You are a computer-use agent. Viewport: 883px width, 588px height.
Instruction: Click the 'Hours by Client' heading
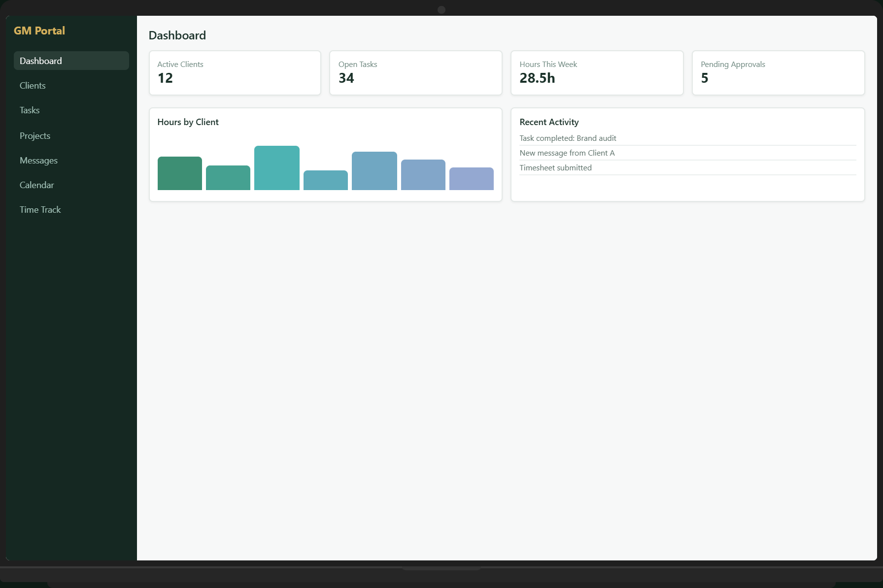tap(188, 122)
